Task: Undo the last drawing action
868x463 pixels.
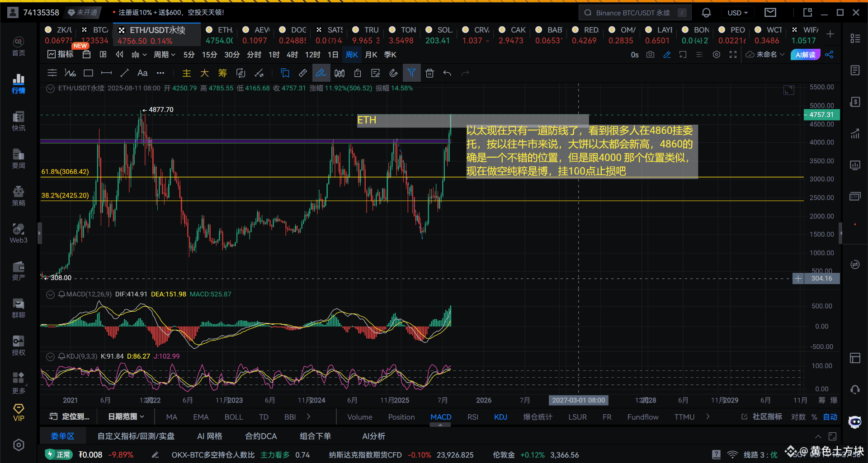Action: pyautogui.click(x=447, y=73)
